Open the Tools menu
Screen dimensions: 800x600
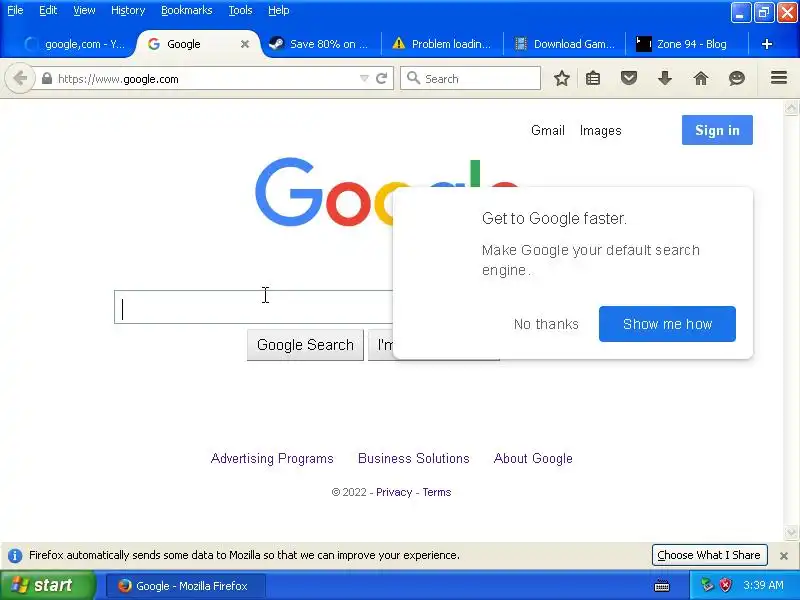(240, 10)
